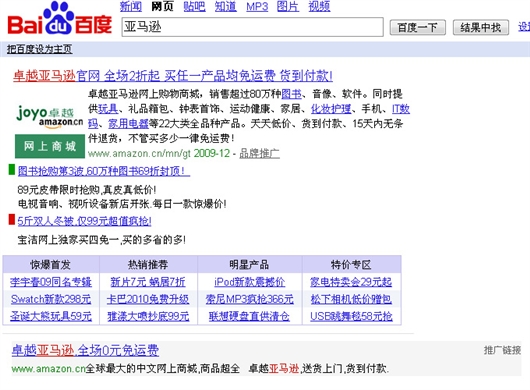
Task: Click the www.amazon.cn/mn/gt green URL
Action: pos(140,154)
